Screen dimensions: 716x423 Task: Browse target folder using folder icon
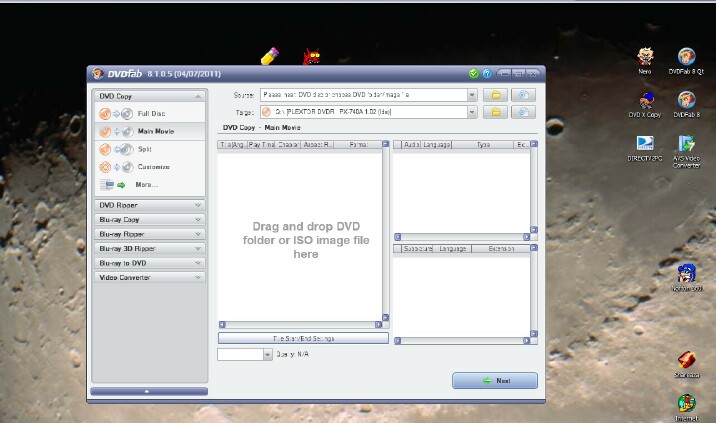[x=496, y=112]
